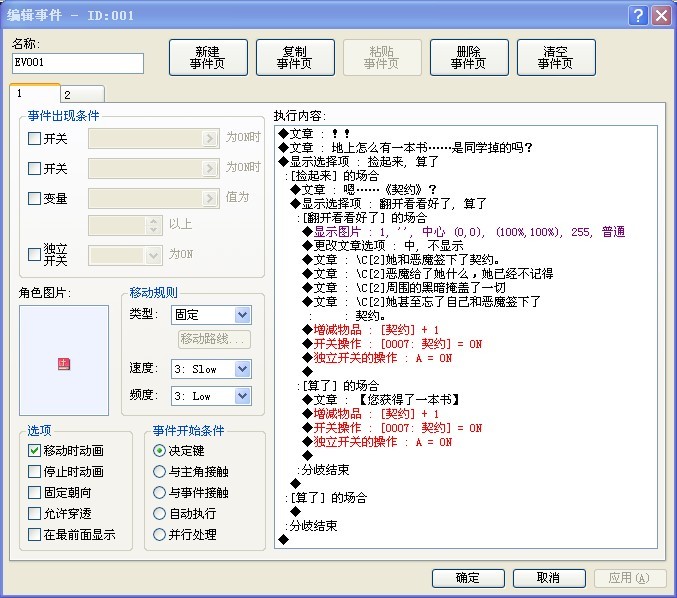Enable the first 开关 condition checkbox

point(34,139)
